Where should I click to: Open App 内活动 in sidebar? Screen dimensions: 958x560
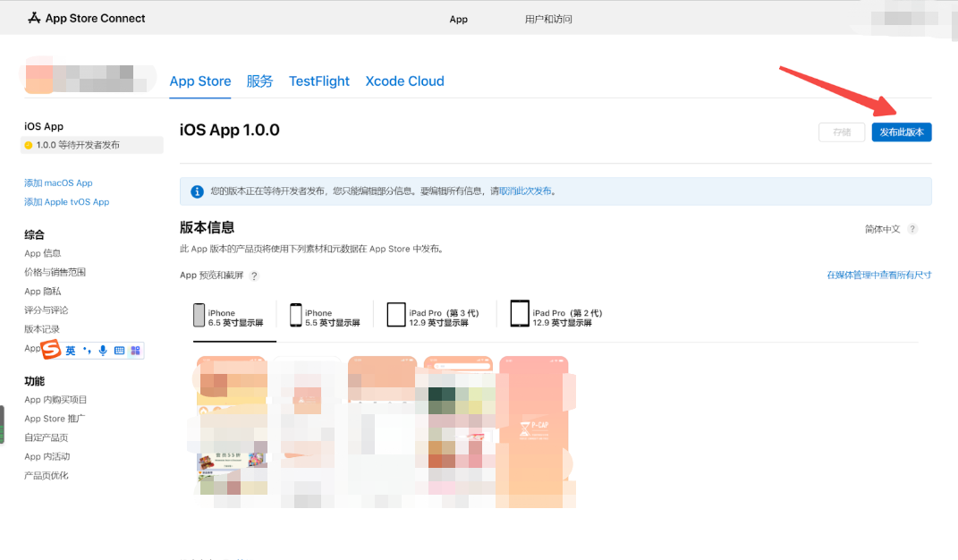pos(47,457)
